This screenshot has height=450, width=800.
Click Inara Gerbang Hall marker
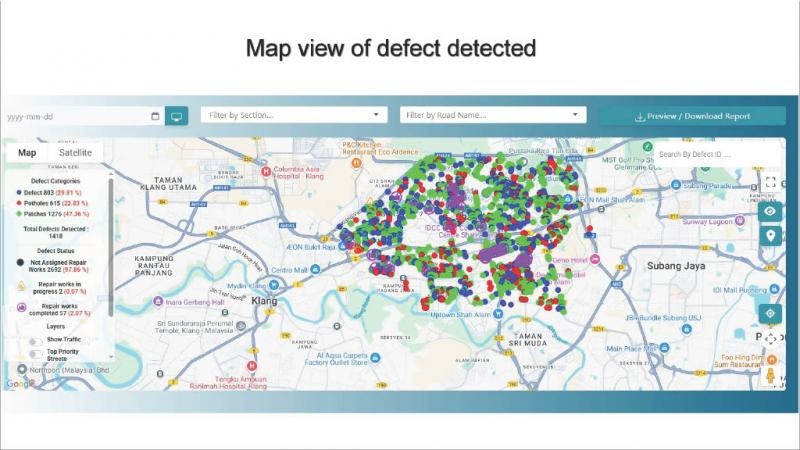pos(158,302)
